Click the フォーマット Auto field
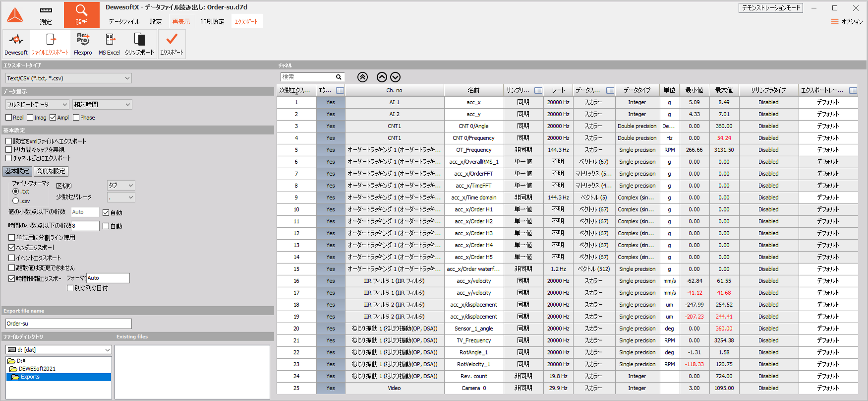Screen dimensions: 868x401 tap(108, 278)
